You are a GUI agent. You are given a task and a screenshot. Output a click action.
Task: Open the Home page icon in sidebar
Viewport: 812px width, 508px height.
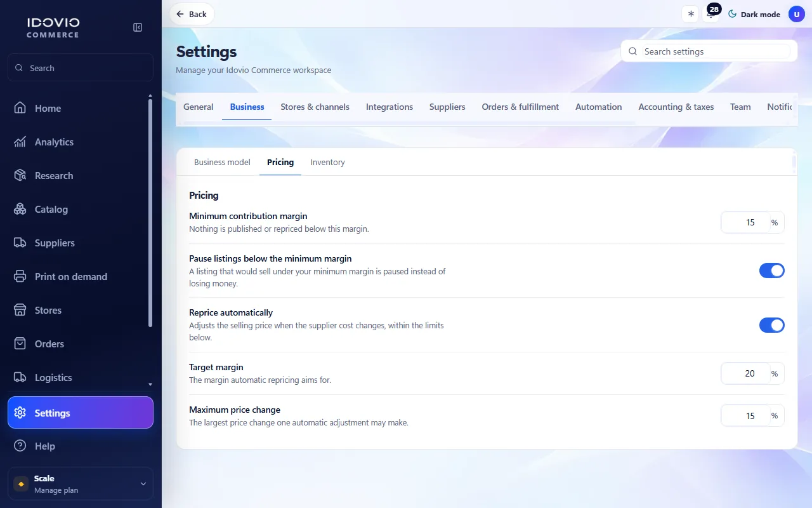20,108
